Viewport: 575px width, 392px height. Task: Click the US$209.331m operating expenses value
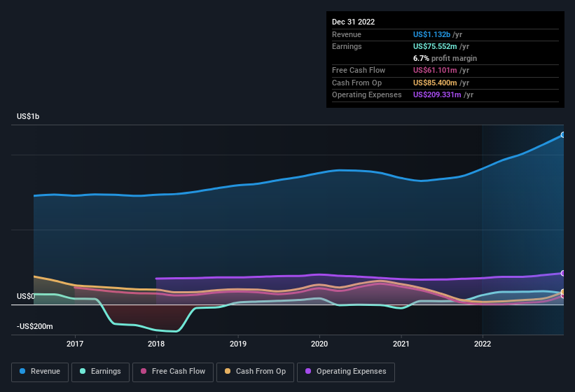(437, 95)
